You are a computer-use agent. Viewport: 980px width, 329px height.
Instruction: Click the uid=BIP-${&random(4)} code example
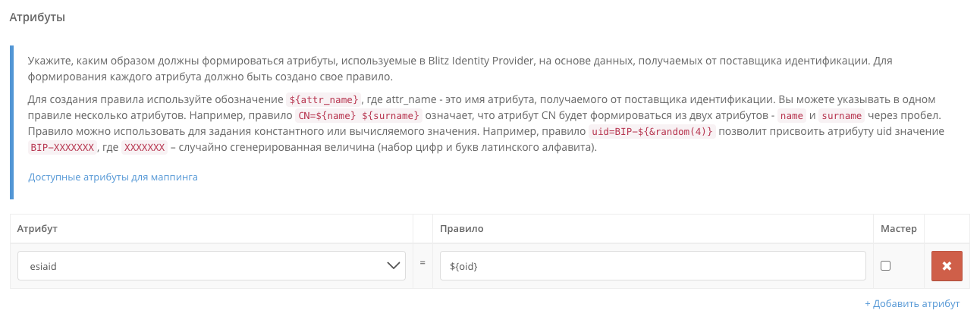coord(652,132)
